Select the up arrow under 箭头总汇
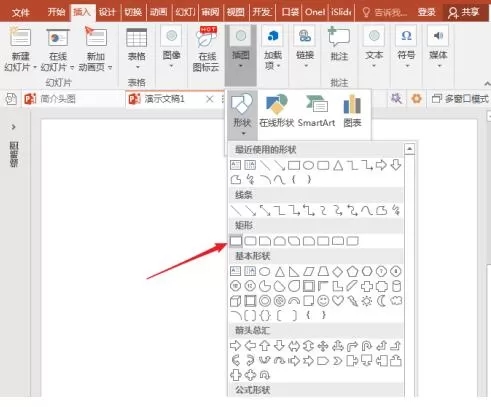Image resolution: width=491 pixels, height=407 pixels. (265, 346)
